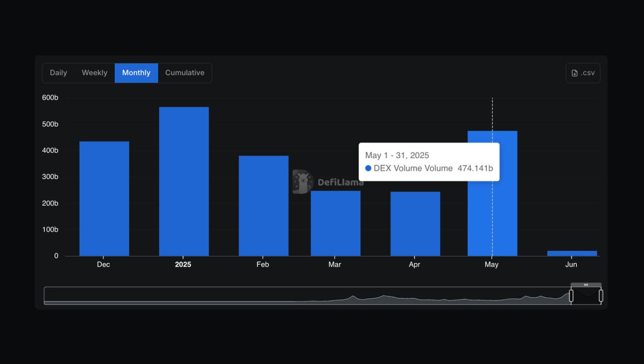644x364 pixels.
Task: Click the December volume bar
Action: click(104, 199)
